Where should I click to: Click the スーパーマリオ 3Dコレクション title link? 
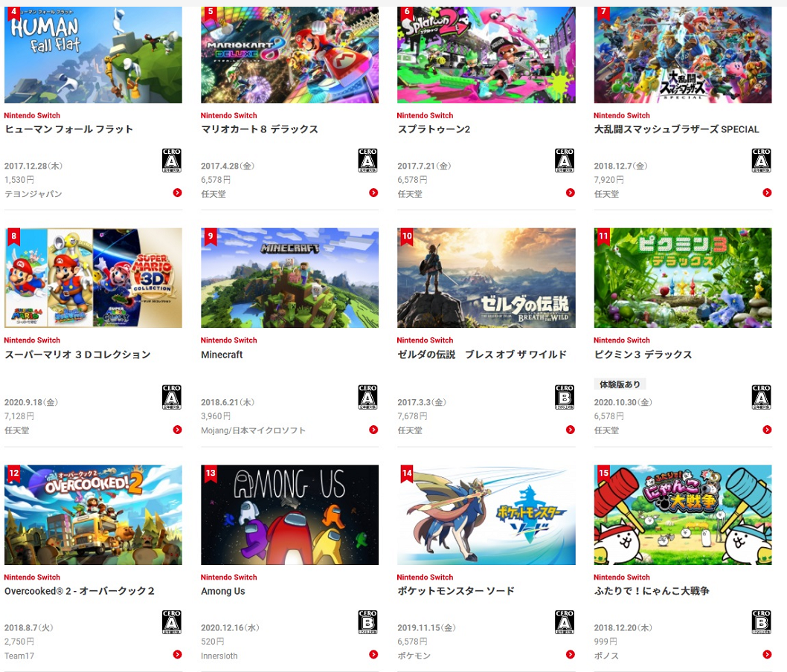[x=78, y=355]
